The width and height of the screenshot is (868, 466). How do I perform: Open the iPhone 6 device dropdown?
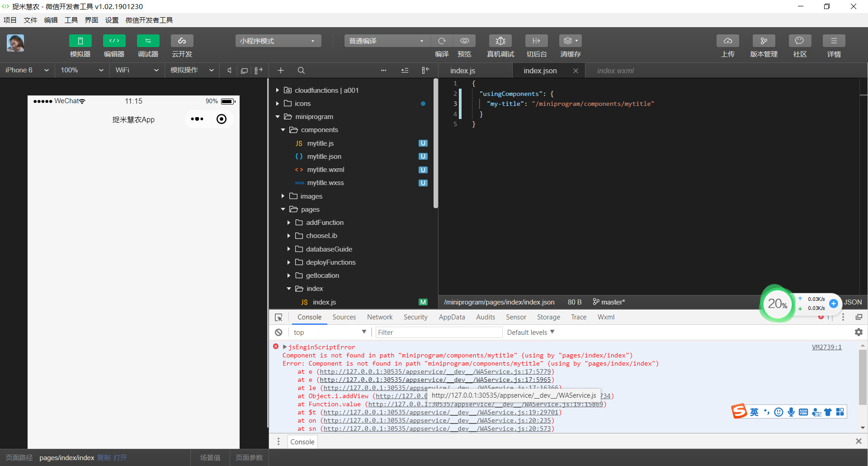click(x=27, y=70)
